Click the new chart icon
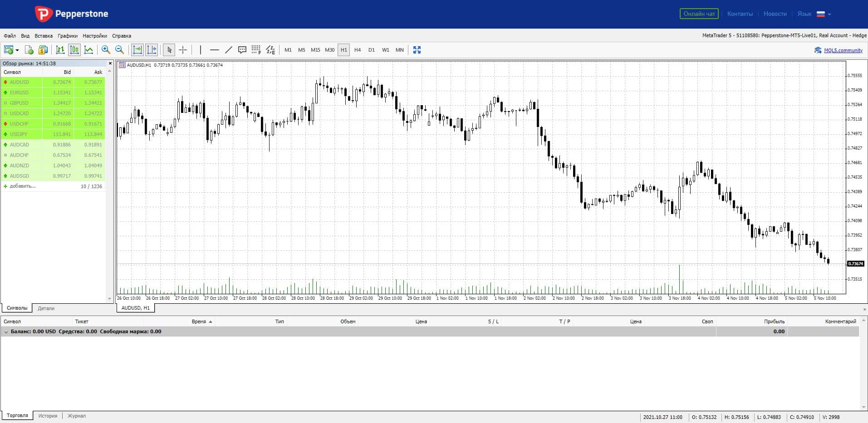The image size is (868, 423). 9,50
